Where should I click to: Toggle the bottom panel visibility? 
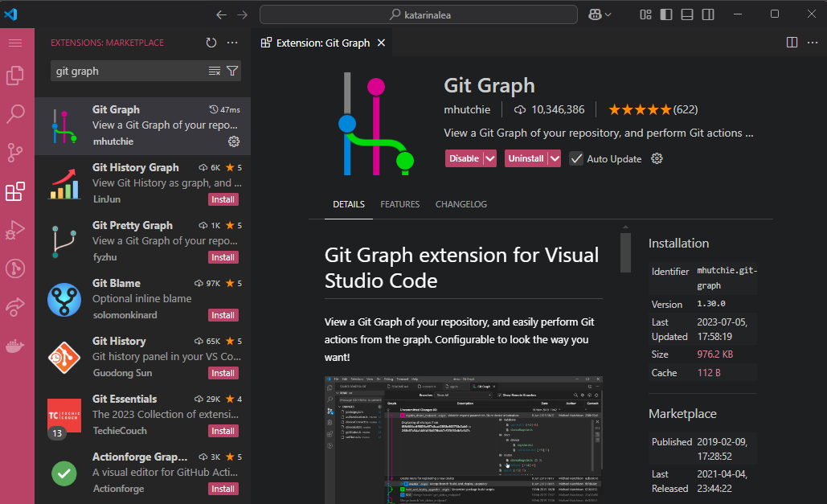[686, 14]
